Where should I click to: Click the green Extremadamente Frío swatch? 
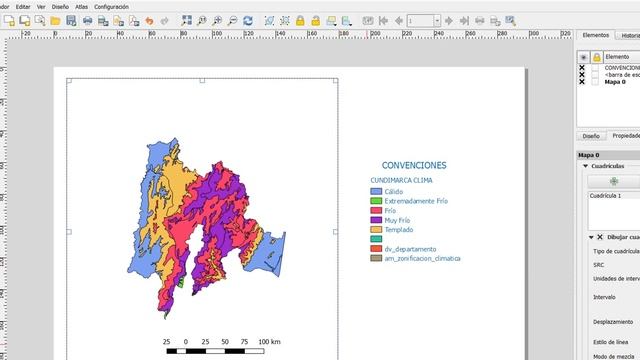(376, 201)
